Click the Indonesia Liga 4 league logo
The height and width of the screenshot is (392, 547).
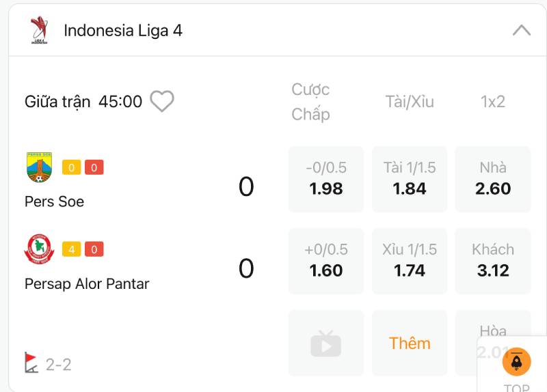(38, 31)
